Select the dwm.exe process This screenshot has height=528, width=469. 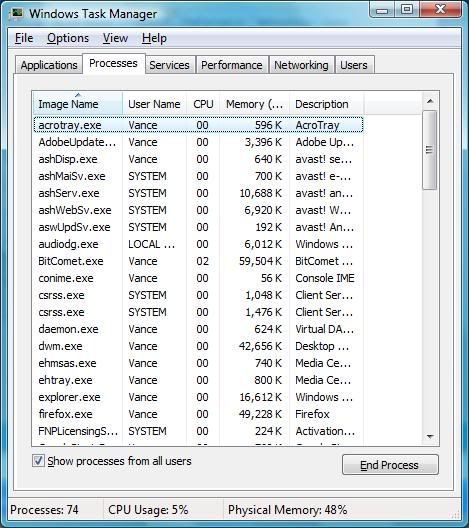point(199,346)
